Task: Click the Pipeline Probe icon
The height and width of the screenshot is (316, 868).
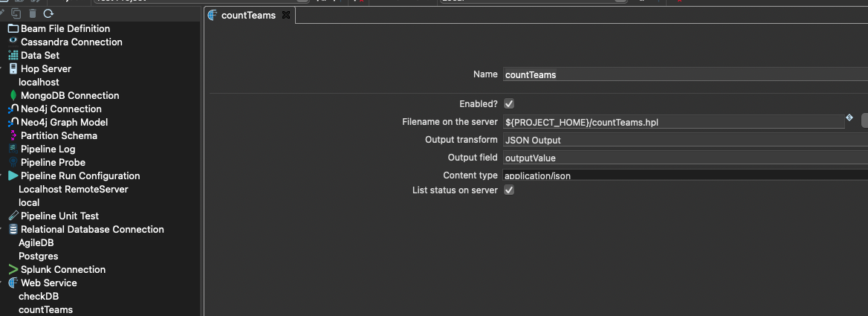Action: [13, 162]
